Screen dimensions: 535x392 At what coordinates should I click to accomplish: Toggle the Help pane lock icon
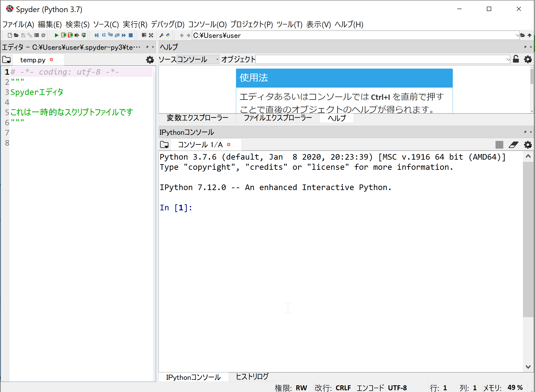[x=516, y=59]
